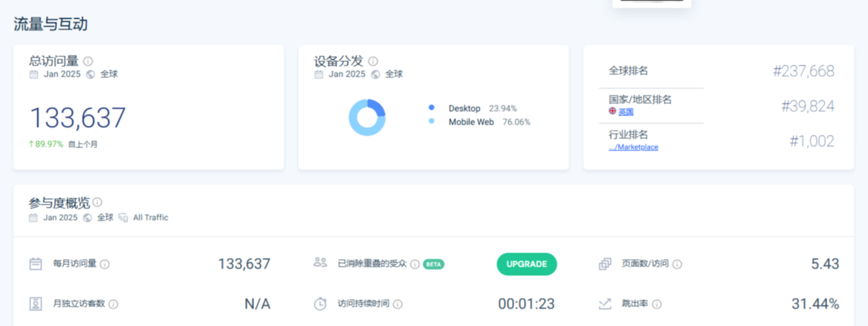Click globe icon in 参与度概览 header
868x326 pixels.
(87, 218)
